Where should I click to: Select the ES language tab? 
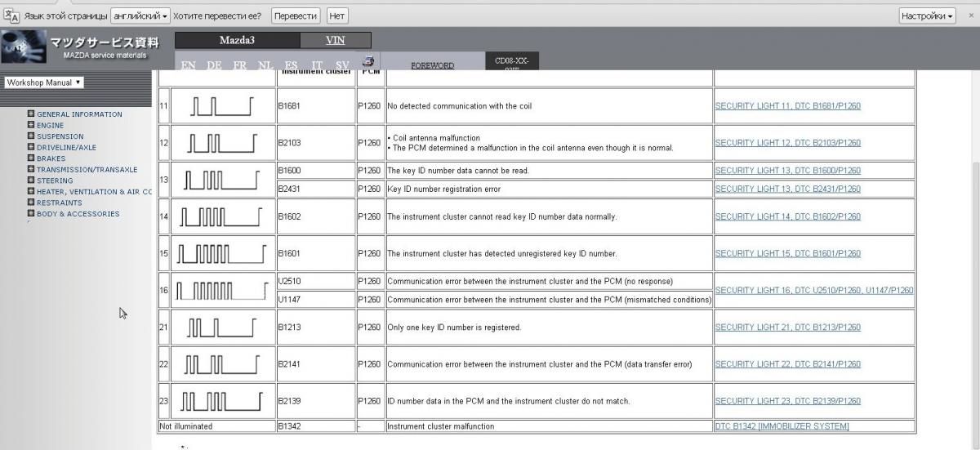pos(292,65)
